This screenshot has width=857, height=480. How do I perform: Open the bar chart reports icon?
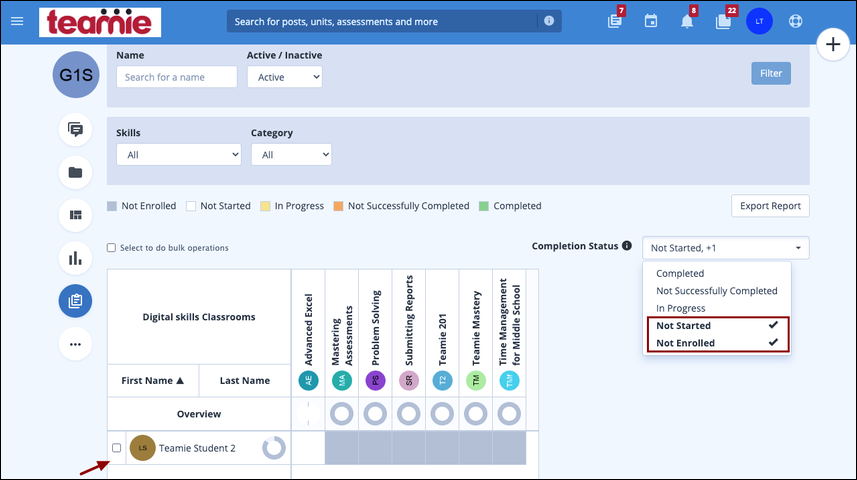point(75,258)
